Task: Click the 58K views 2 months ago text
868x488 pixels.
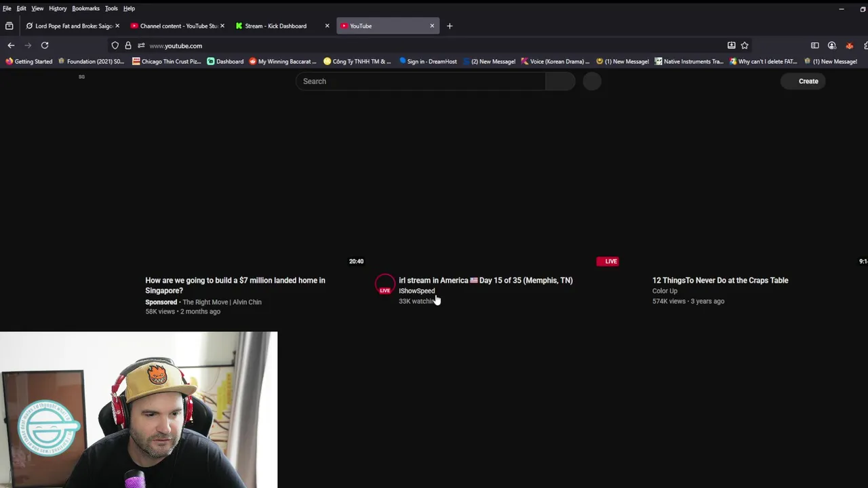Action: [x=182, y=312]
